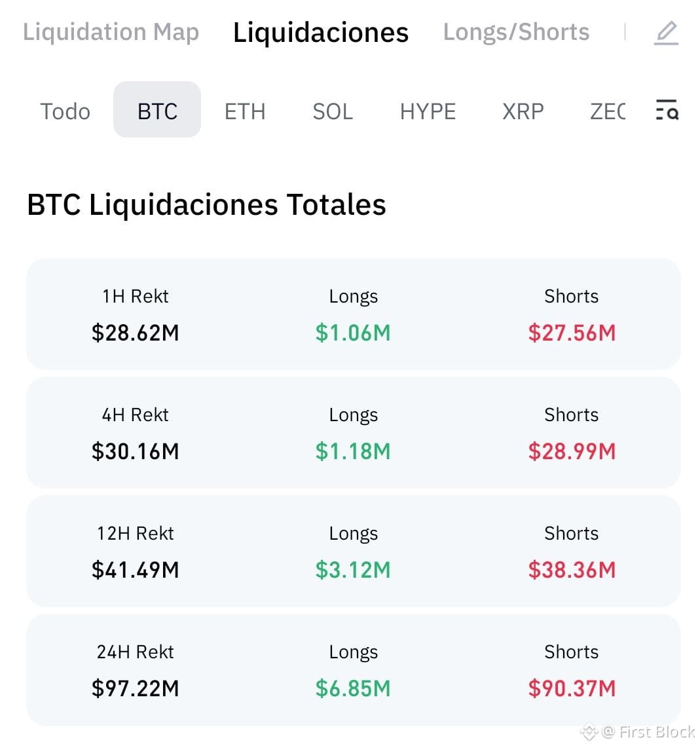
Task: Filter liquidations by SOL
Action: pyautogui.click(x=333, y=111)
